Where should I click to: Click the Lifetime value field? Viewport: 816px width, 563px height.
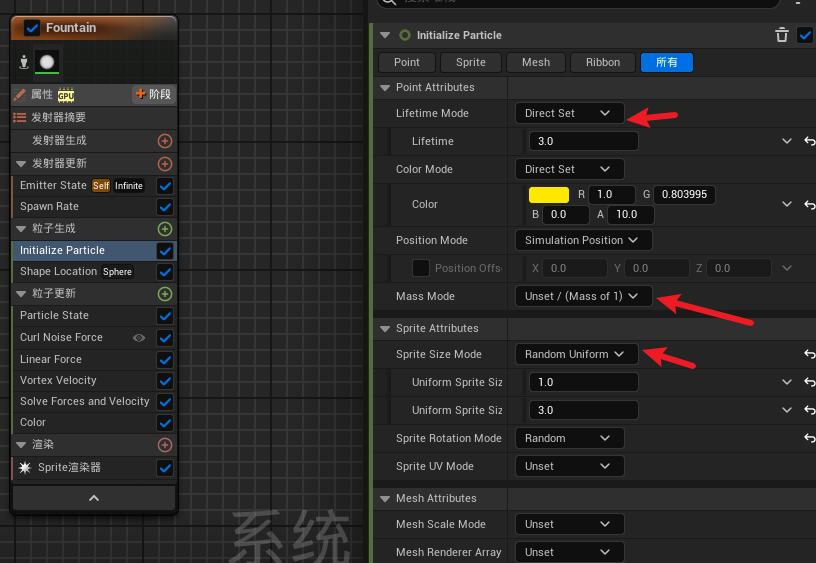coord(583,141)
